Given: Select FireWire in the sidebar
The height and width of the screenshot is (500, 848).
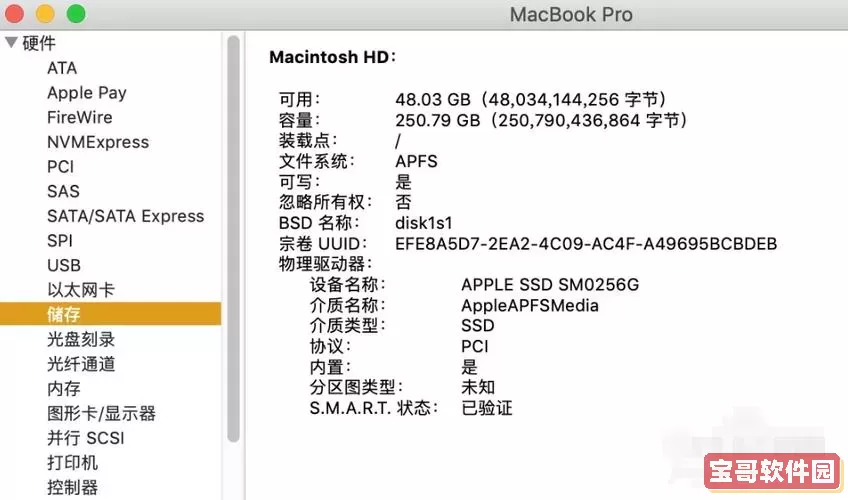Looking at the screenshot, I should [x=80, y=117].
